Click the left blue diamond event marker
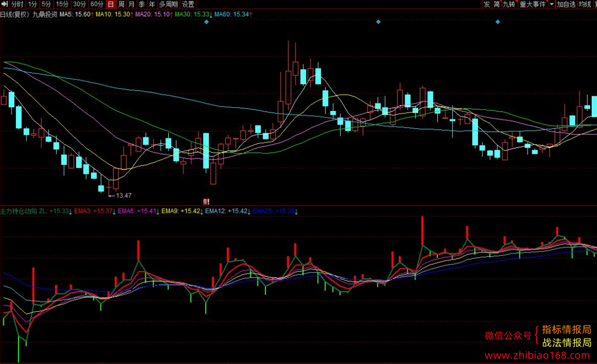This screenshot has height=364, width=597. point(206,22)
